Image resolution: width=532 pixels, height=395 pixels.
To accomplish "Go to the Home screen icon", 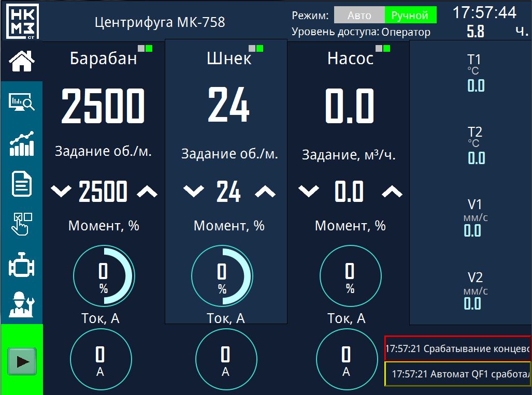I will point(22,62).
